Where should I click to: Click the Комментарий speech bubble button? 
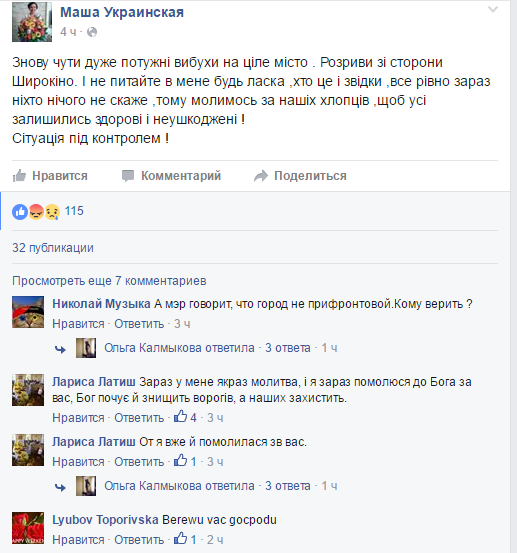tap(171, 175)
